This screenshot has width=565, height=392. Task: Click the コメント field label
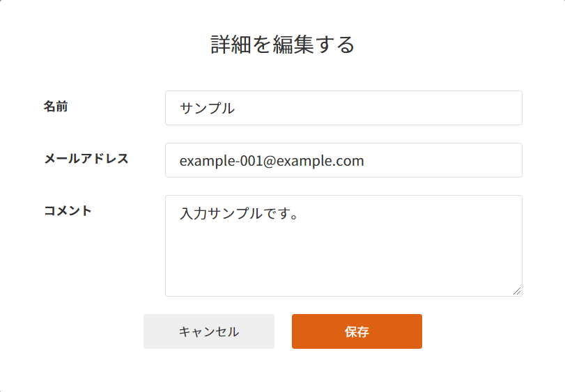pyautogui.click(x=68, y=210)
